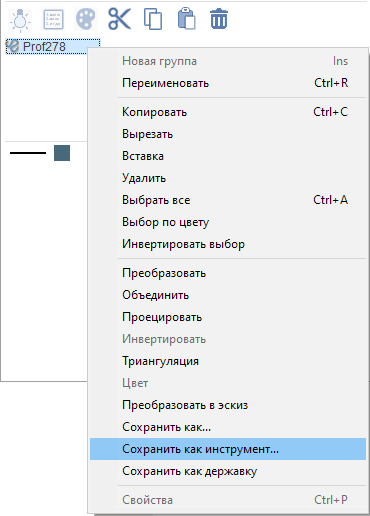Choose Переименовать from context menu

tap(228, 83)
